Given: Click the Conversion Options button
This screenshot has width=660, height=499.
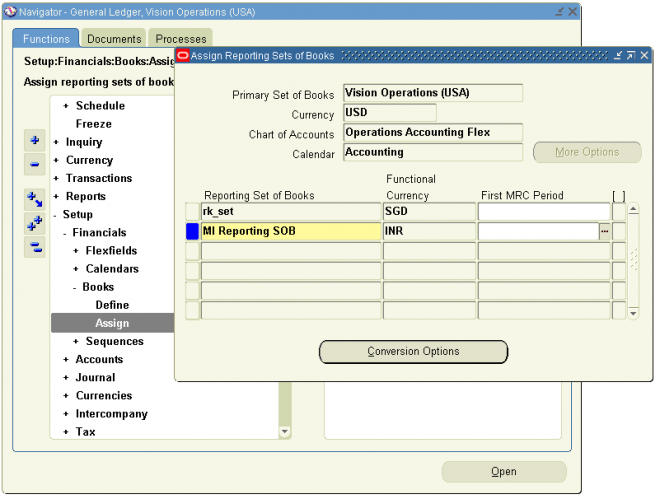Looking at the screenshot, I should point(413,352).
